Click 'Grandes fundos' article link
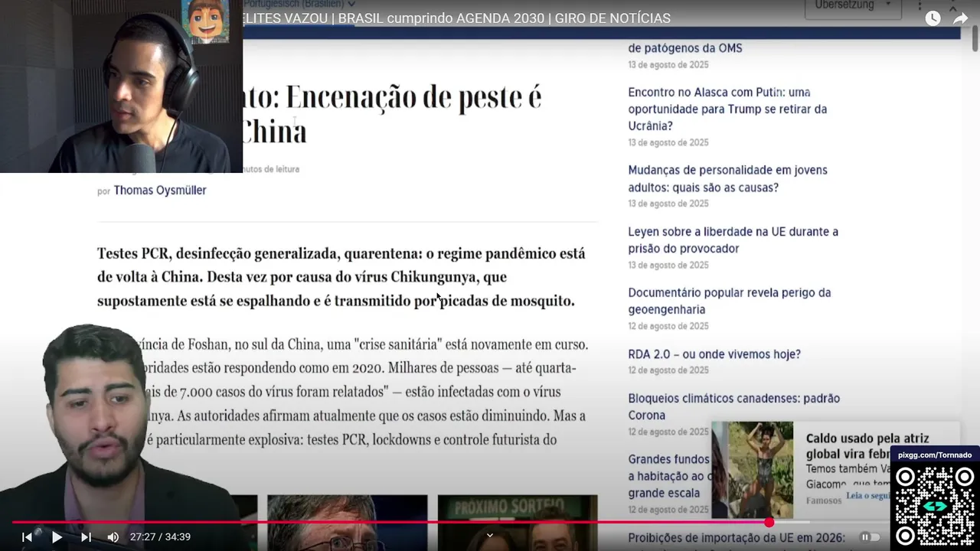Screen dimensions: 980x551 [668, 475]
